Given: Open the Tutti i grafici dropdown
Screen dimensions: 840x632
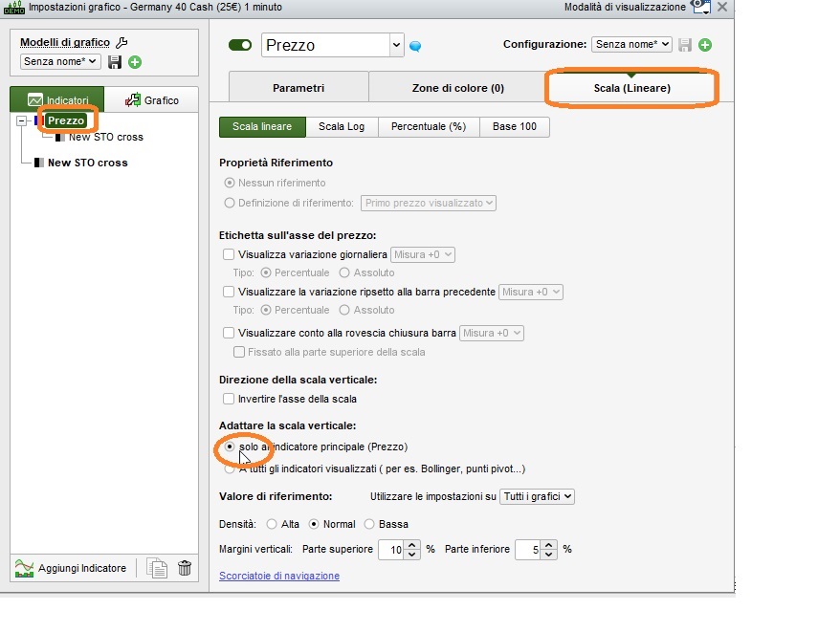Looking at the screenshot, I should (x=537, y=496).
